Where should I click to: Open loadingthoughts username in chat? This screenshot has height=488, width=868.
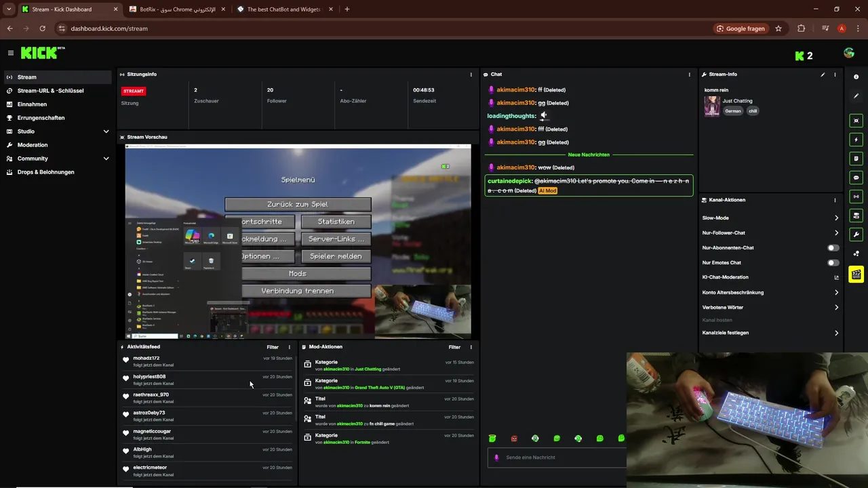click(x=511, y=116)
